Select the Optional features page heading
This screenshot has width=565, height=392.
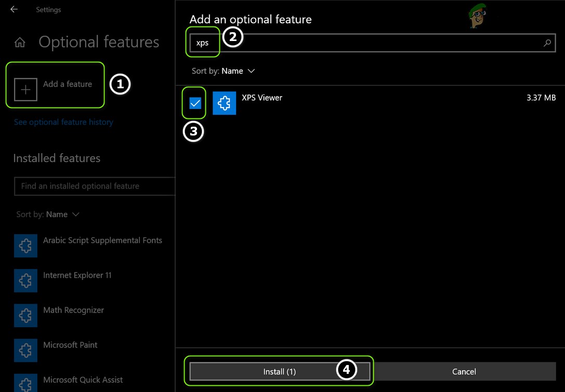pos(98,43)
